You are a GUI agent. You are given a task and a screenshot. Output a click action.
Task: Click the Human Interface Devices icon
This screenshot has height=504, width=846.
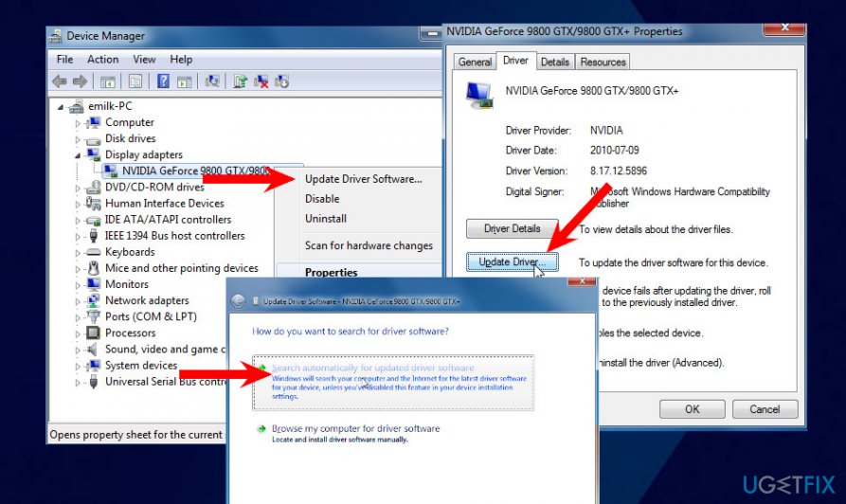(x=94, y=204)
